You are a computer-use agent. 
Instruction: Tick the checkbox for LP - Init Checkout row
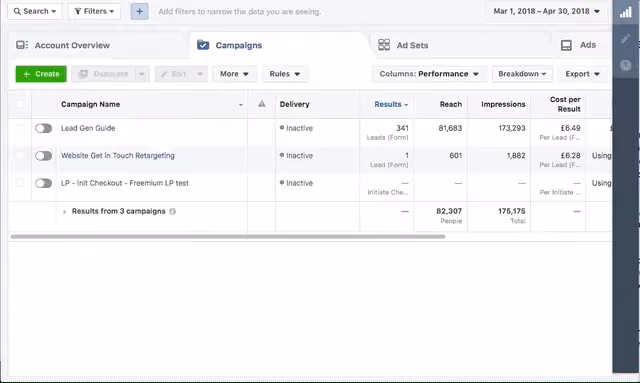(x=20, y=183)
